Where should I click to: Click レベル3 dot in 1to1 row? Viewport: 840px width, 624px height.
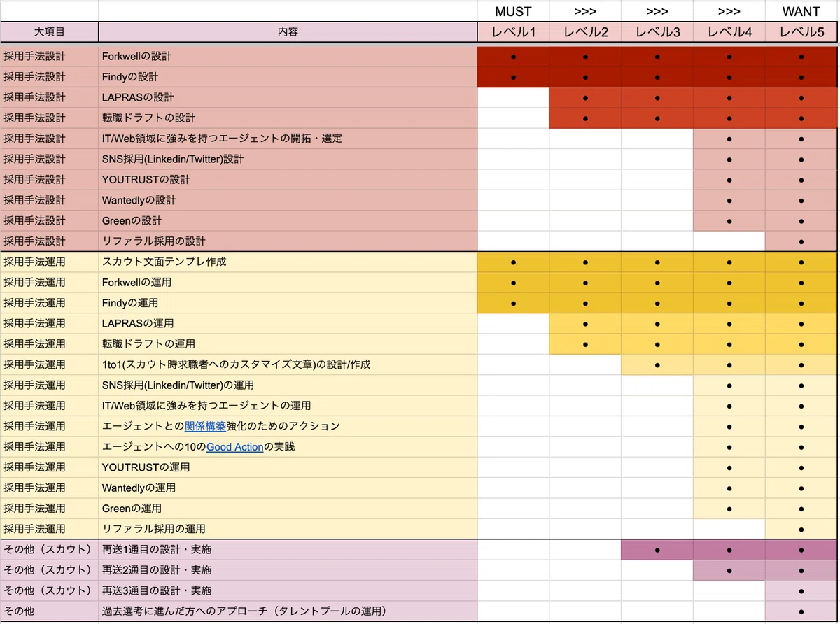[x=657, y=365]
